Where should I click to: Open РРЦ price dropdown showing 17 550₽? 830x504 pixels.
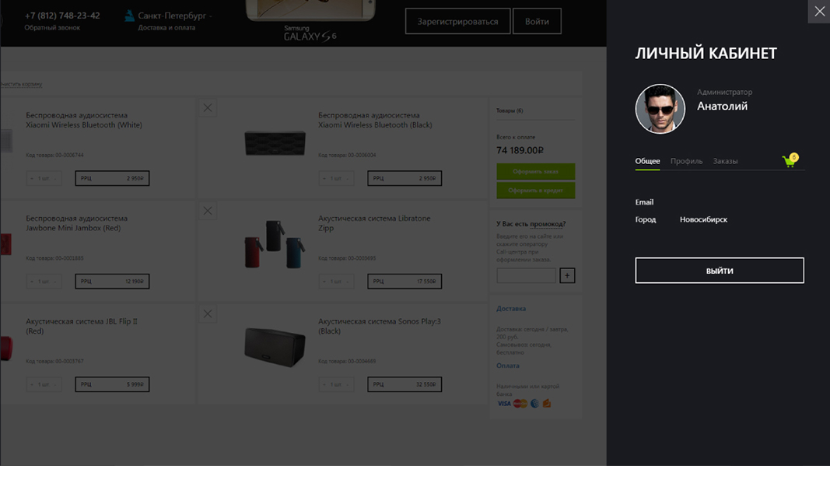(404, 281)
